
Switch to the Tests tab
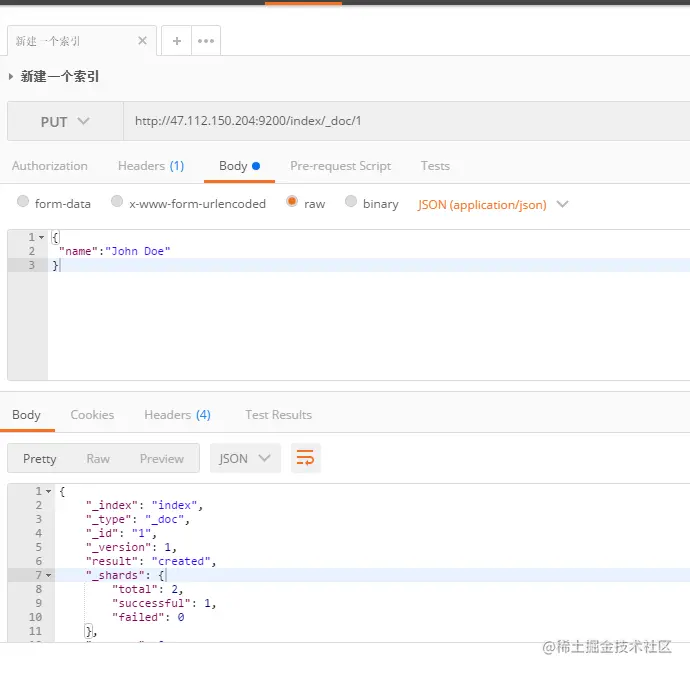435,166
